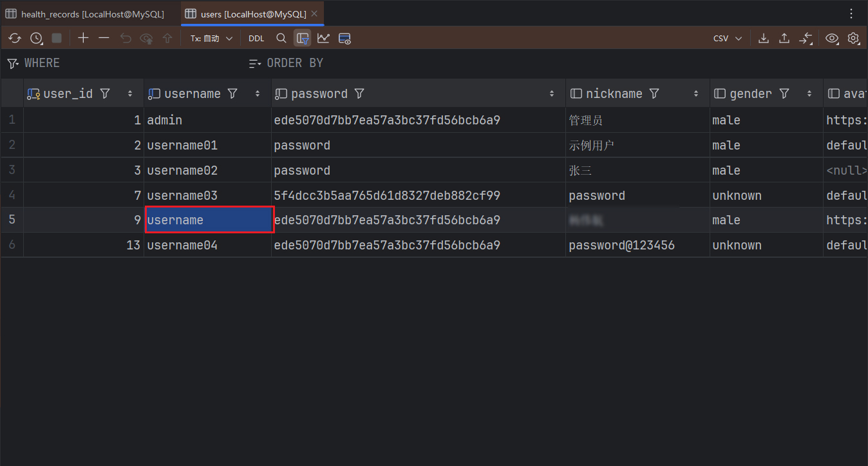Toggle sort arrows on username column
The image size is (868, 466).
point(258,93)
